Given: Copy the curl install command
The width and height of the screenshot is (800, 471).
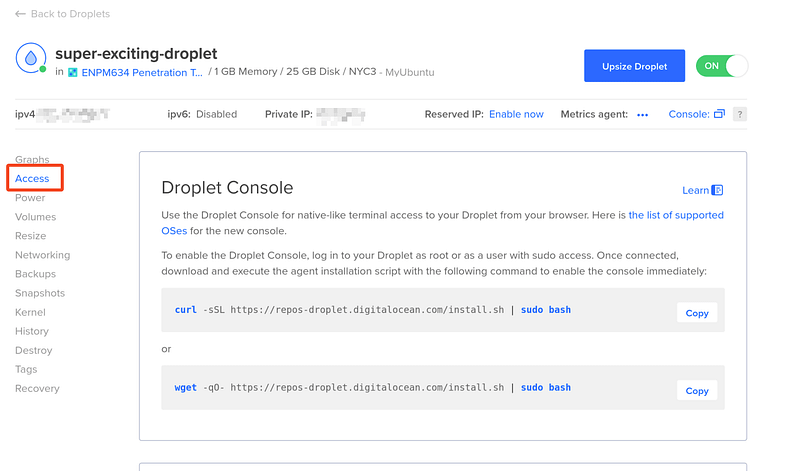Looking at the screenshot, I should pos(697,313).
